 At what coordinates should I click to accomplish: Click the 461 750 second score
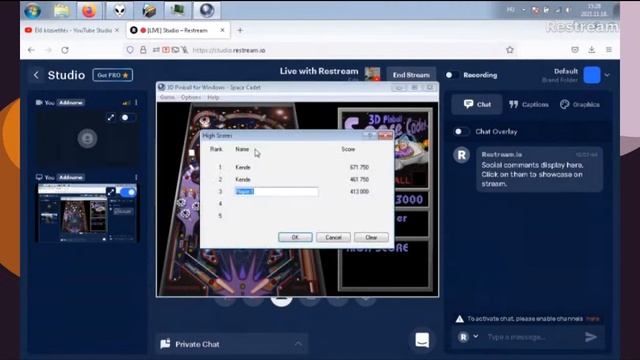point(359,180)
